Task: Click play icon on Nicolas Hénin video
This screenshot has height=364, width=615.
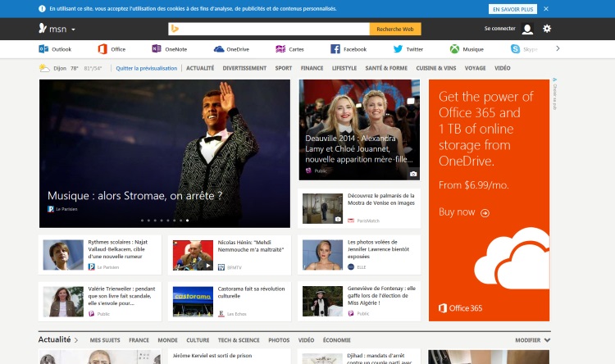Action: tap(208, 266)
